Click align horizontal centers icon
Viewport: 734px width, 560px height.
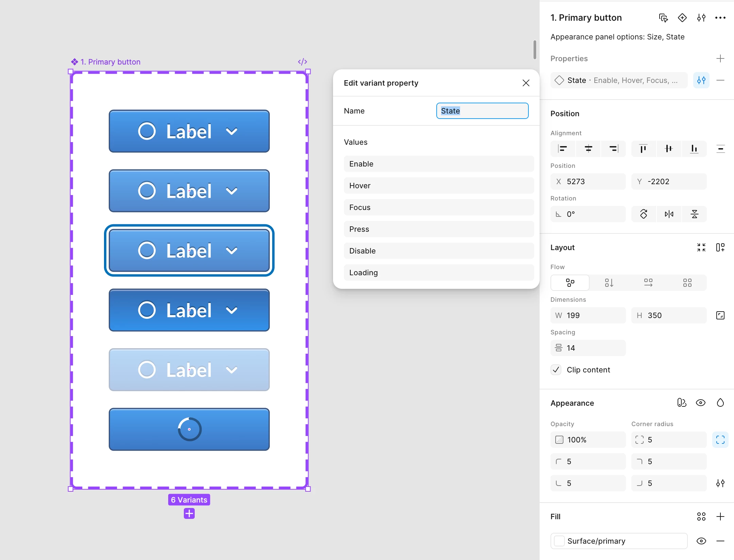click(588, 148)
